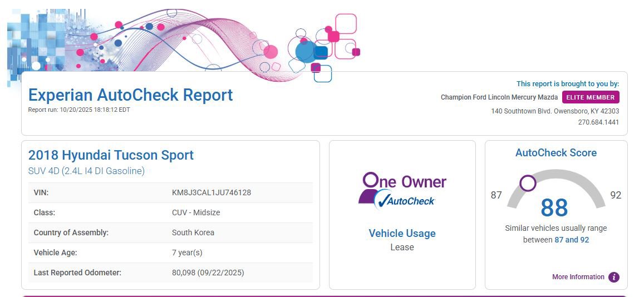This screenshot has width=644, height=297.
Task: Click the Country of Assembly South Korea value
Action: click(x=193, y=232)
